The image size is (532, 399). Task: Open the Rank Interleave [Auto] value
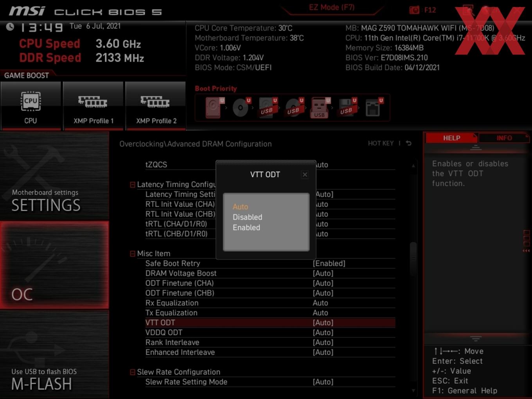(x=323, y=342)
